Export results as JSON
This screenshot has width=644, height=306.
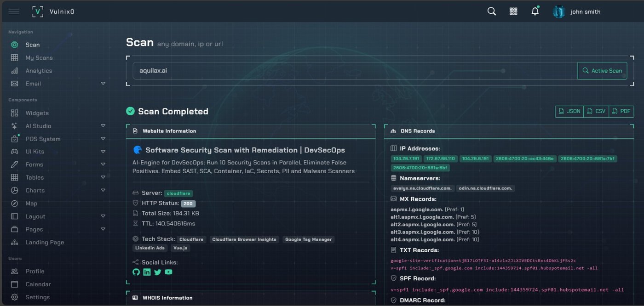click(x=569, y=111)
